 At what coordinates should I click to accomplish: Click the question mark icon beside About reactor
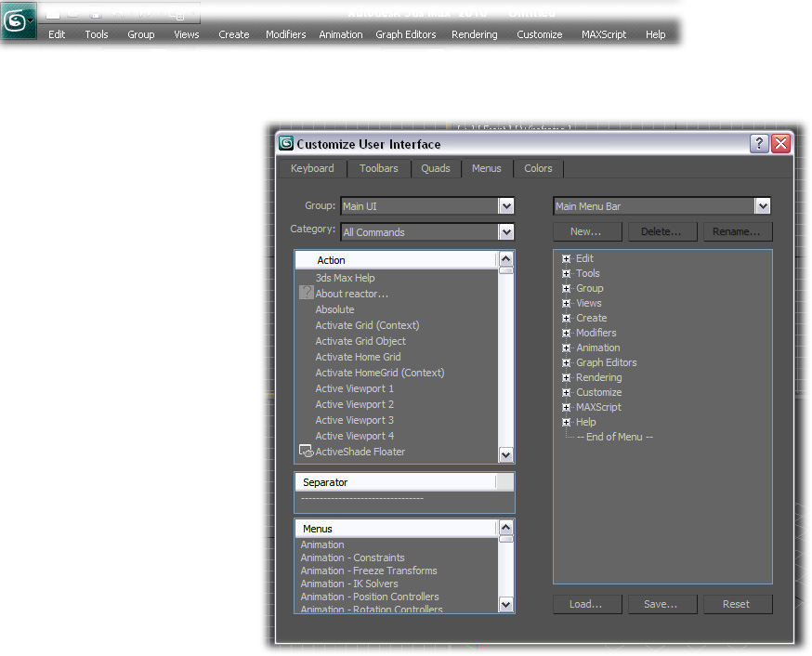[306, 293]
